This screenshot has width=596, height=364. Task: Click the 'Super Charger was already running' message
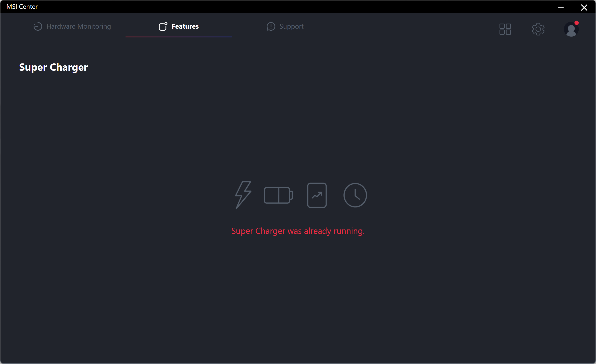coord(298,231)
